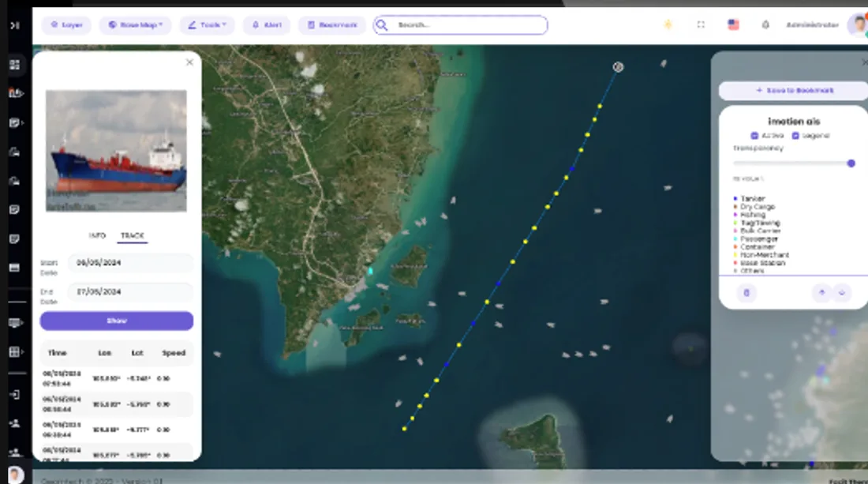This screenshot has width=868, height=484.
Task: Open notifications bell in header
Action: point(765,24)
